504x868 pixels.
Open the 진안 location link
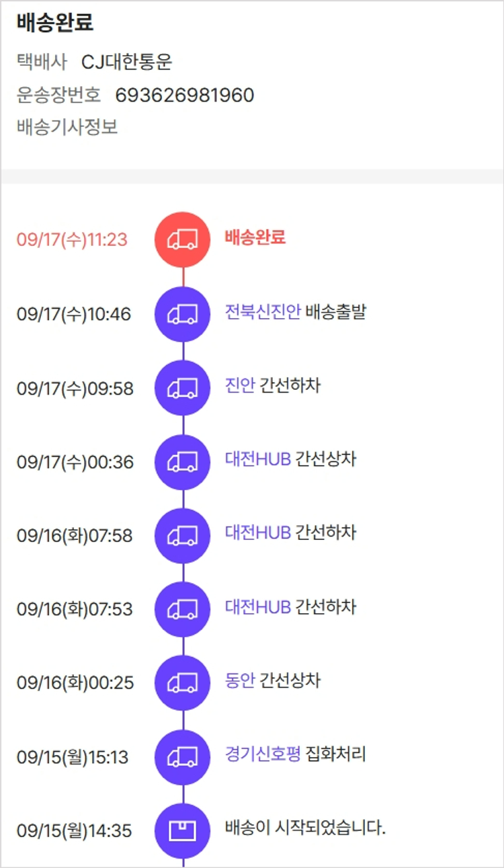tap(240, 386)
